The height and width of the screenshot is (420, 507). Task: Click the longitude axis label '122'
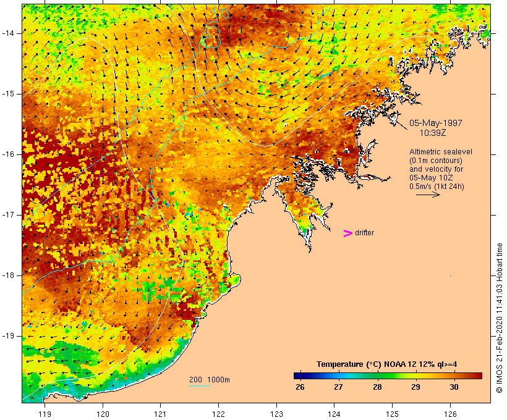click(219, 414)
